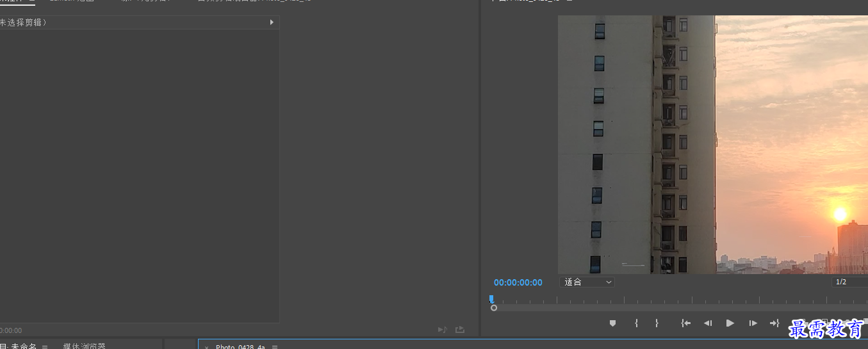The height and width of the screenshot is (349, 868).
Task: Click the zoom scroll bar handle circle
Action: tap(494, 308)
